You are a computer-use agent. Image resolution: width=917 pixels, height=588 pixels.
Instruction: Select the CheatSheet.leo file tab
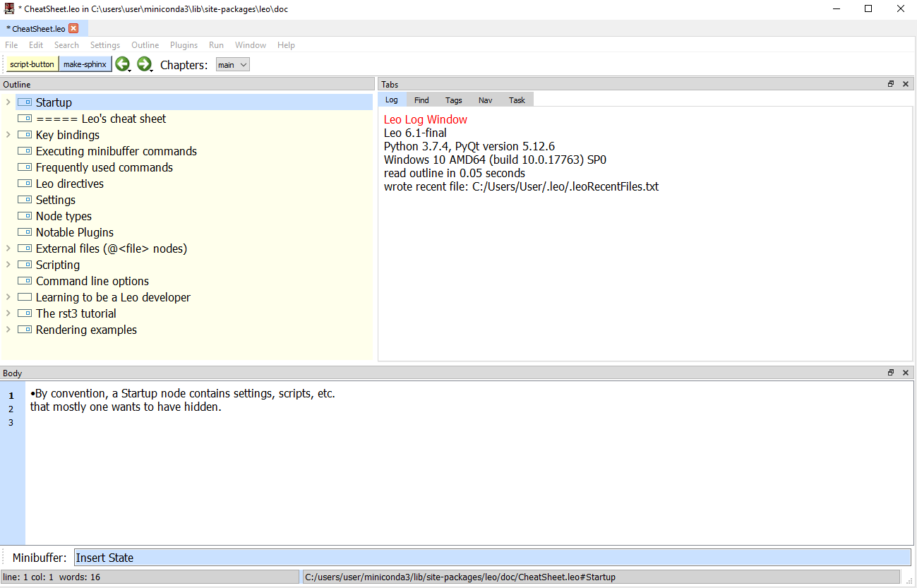(x=43, y=29)
